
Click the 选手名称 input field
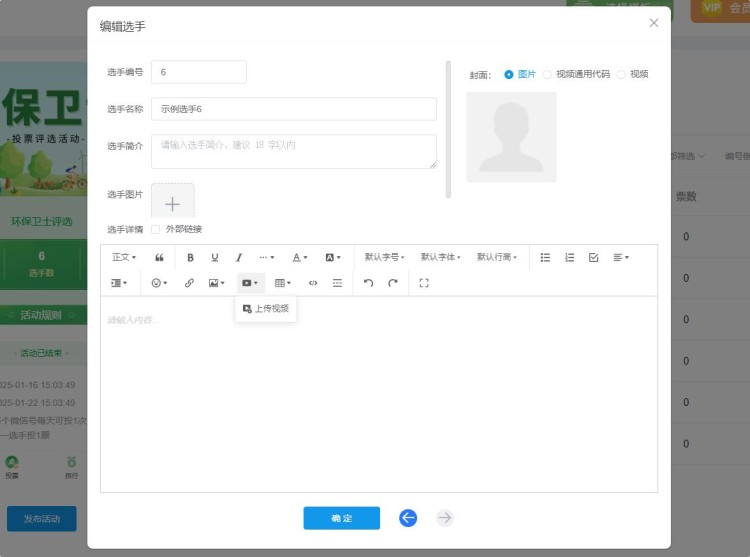pos(293,108)
